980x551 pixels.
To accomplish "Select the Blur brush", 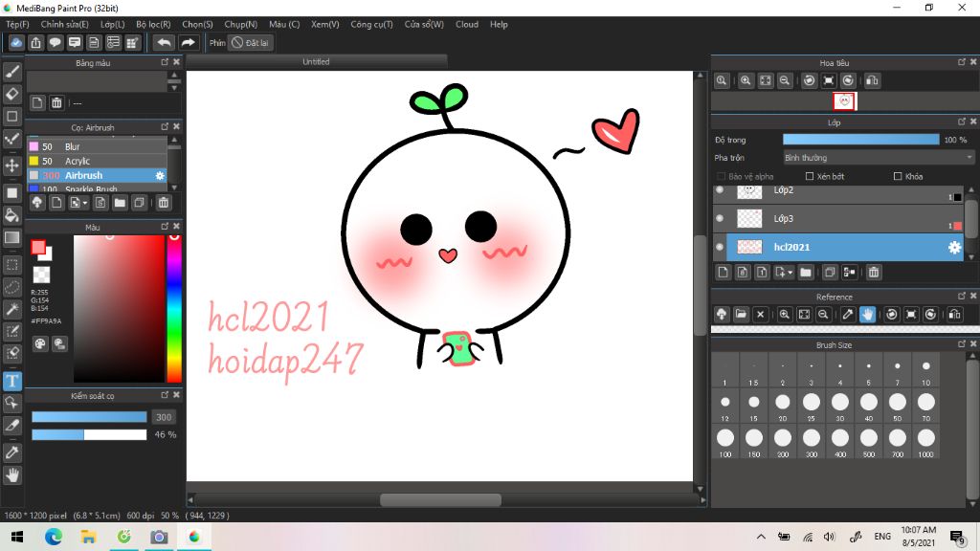I will click(98, 146).
